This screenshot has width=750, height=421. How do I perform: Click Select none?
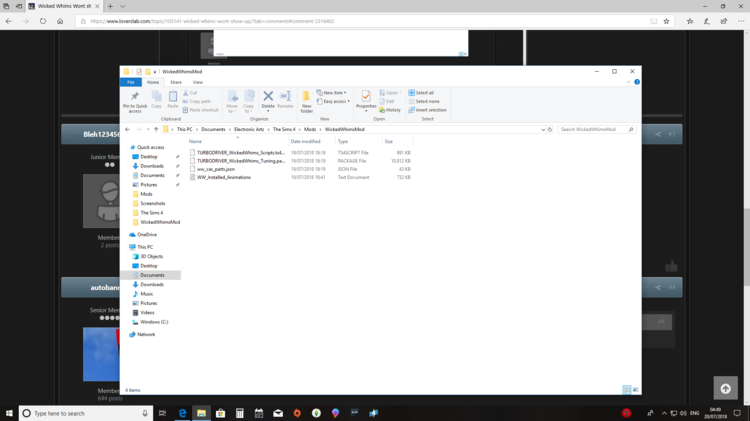(424, 101)
